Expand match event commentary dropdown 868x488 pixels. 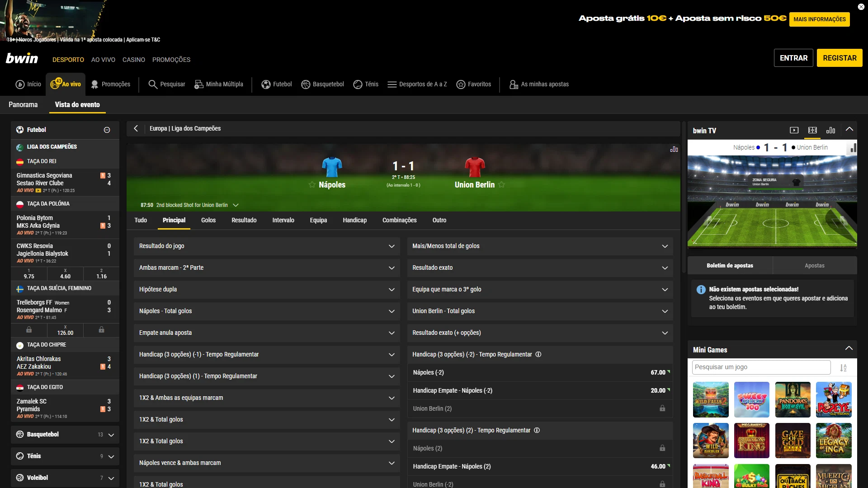(x=236, y=205)
